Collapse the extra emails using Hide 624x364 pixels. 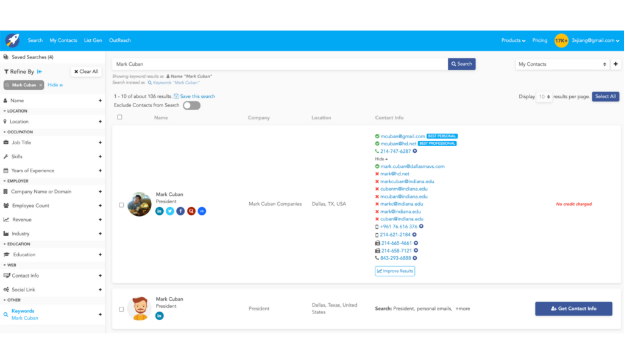pos(380,158)
